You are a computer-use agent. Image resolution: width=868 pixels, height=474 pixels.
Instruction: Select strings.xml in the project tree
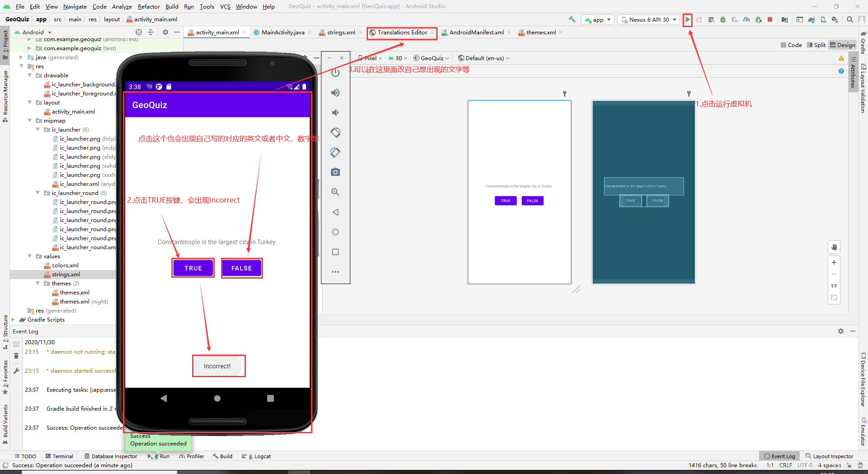click(66, 275)
